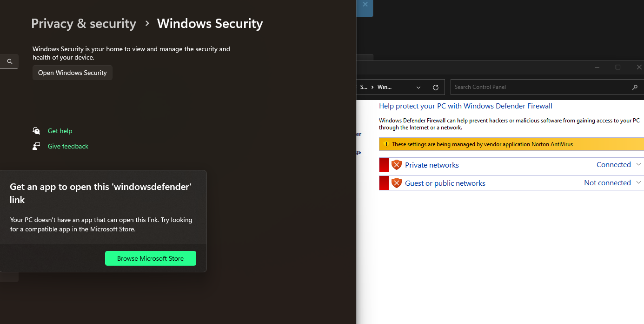Open the Get help link
This screenshot has height=324, width=644.
click(x=60, y=131)
